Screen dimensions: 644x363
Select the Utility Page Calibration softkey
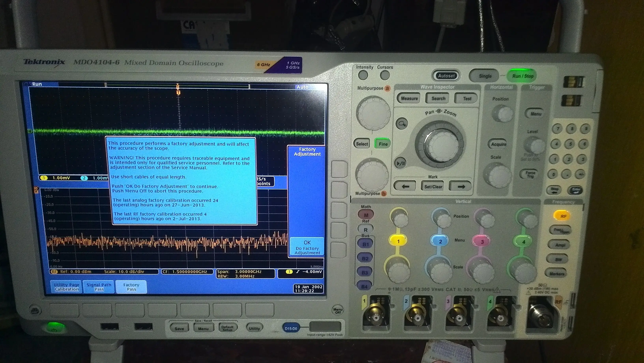point(66,286)
